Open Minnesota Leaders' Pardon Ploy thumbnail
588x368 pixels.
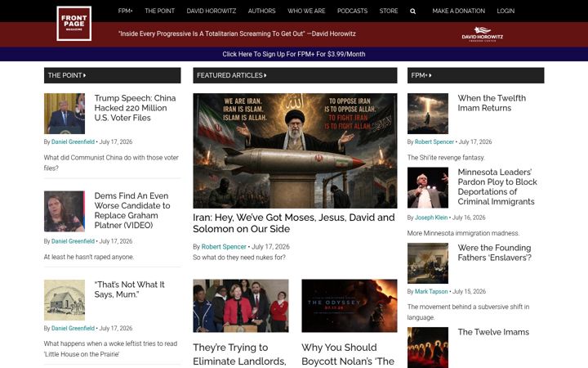(428, 188)
